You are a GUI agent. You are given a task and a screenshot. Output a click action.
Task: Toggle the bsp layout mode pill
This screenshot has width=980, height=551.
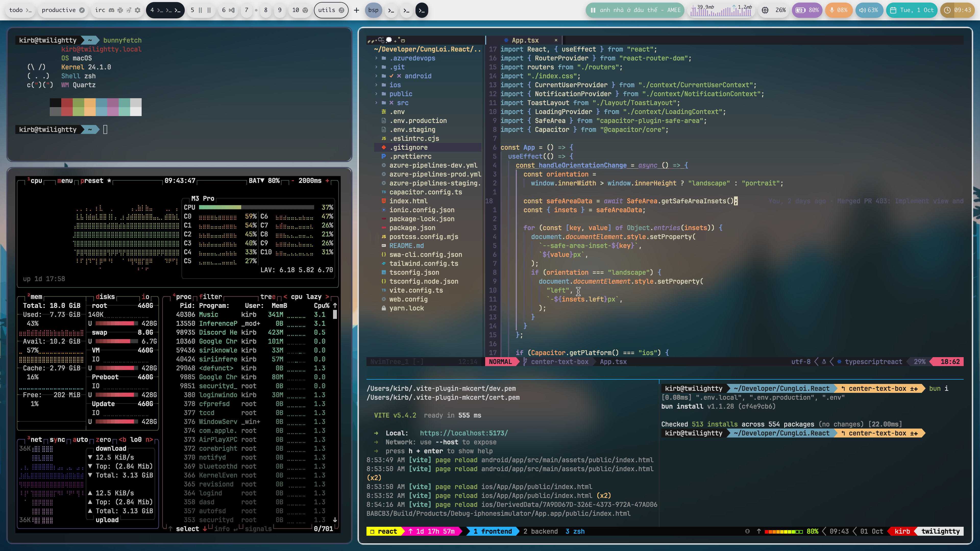coord(373,10)
